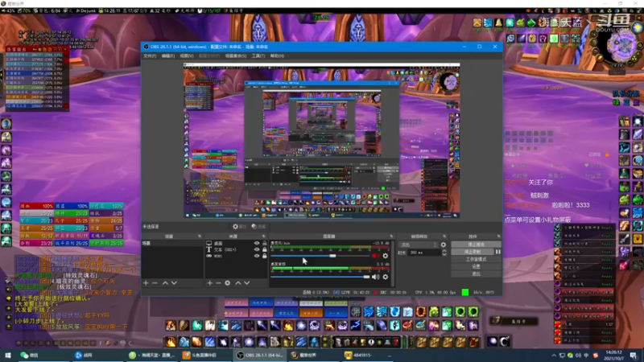The height and width of the screenshot is (362, 644).
Task: Open the 视图(V) menu in OBS
Action: 187,56
